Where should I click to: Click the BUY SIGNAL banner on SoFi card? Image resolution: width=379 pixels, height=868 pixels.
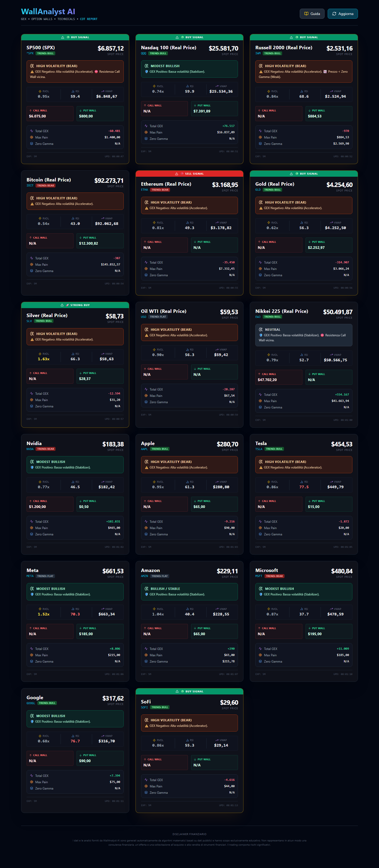point(189,692)
